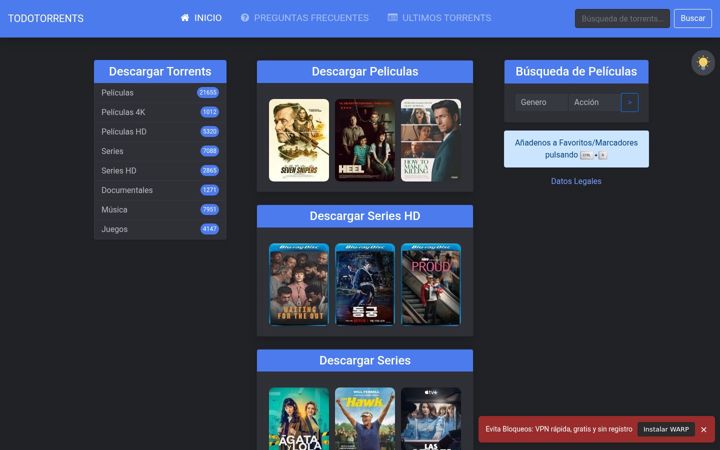Click the Descargar Series header
The image size is (720, 450).
(x=365, y=360)
